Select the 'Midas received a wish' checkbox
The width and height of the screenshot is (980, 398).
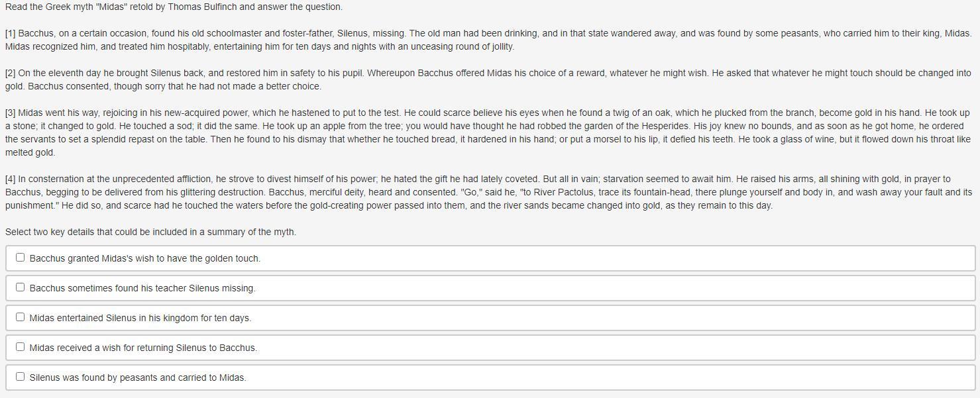pyautogui.click(x=20, y=347)
